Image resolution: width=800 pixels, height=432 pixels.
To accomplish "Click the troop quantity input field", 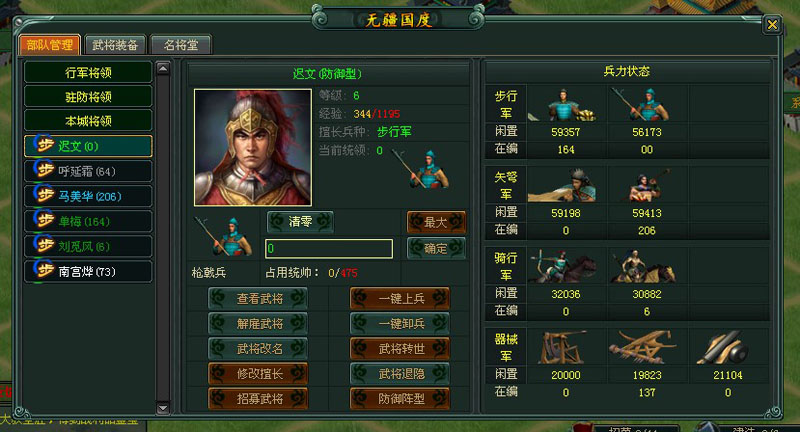I will tap(329, 248).
